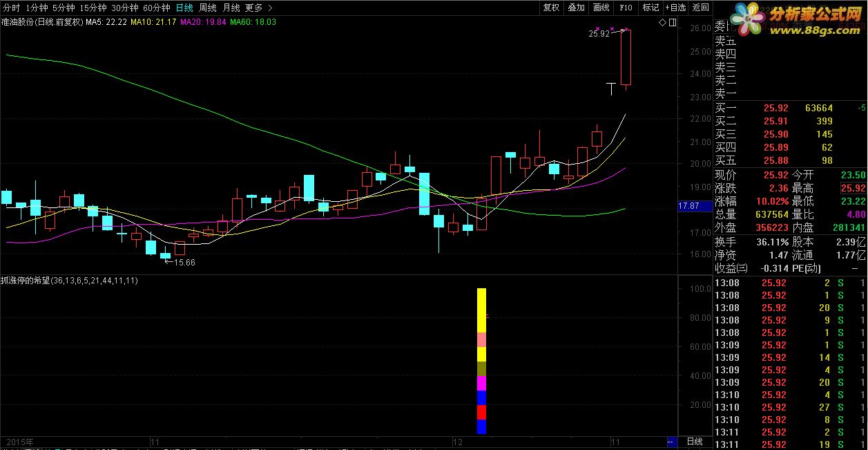Switch to the 周线 weekly chart tab
The image size is (868, 450).
pos(207,8)
